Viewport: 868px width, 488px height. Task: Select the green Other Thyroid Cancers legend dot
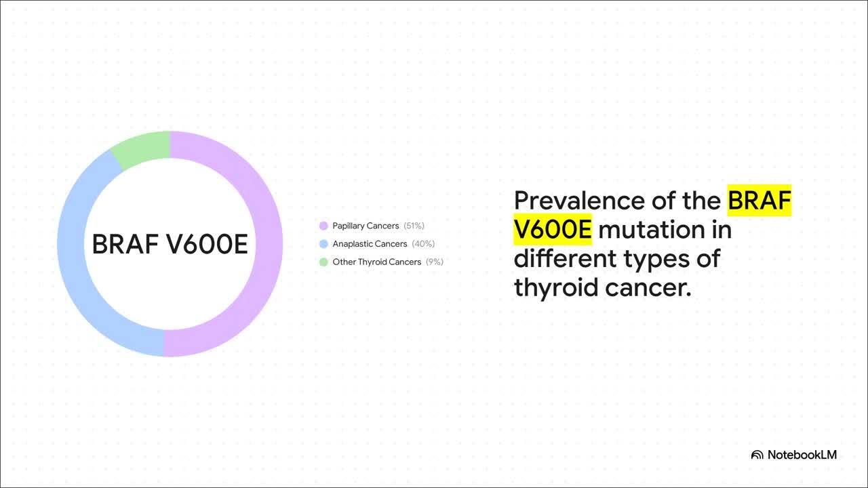click(x=323, y=262)
